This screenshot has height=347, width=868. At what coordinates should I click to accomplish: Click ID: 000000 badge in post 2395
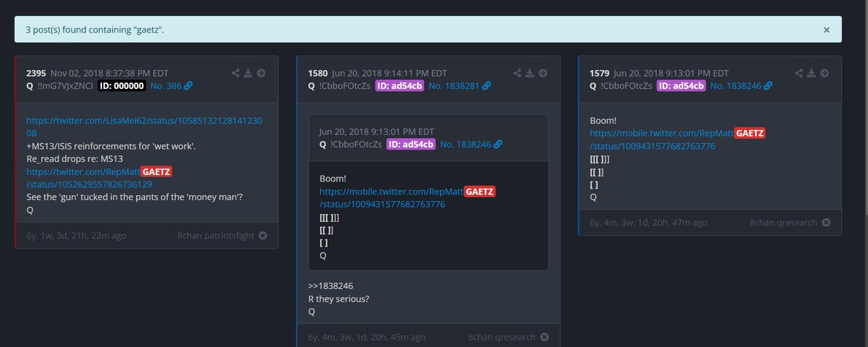(x=121, y=85)
